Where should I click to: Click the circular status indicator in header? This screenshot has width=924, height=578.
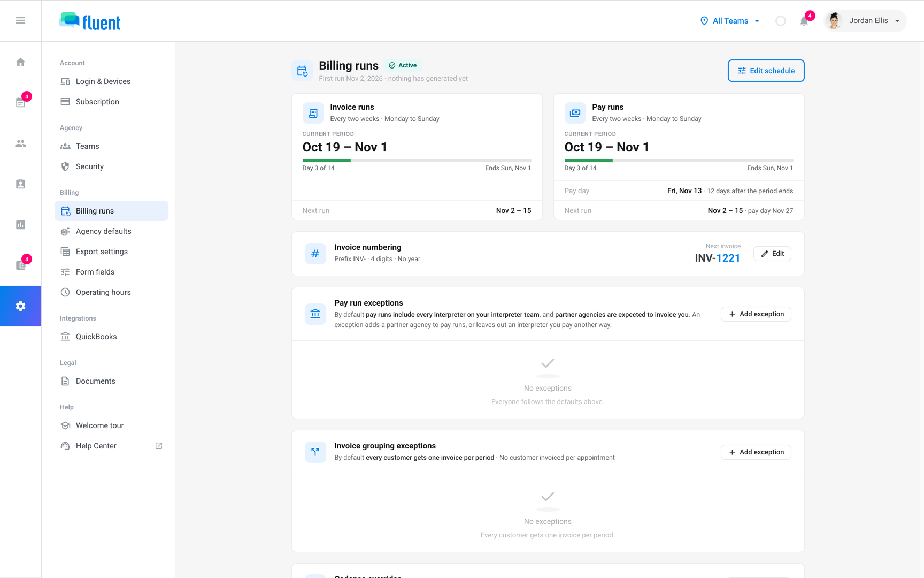click(781, 21)
